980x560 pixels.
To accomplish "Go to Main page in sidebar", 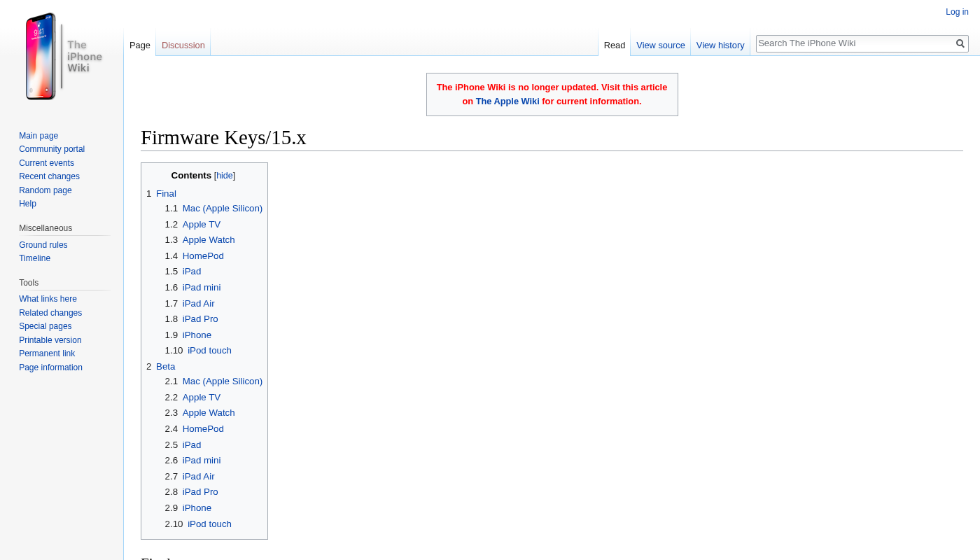I will click(38, 136).
